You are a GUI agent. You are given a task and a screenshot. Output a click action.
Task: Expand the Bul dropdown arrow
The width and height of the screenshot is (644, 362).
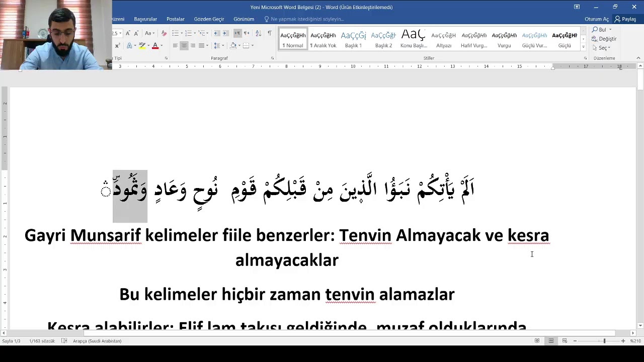pyautogui.click(x=610, y=30)
